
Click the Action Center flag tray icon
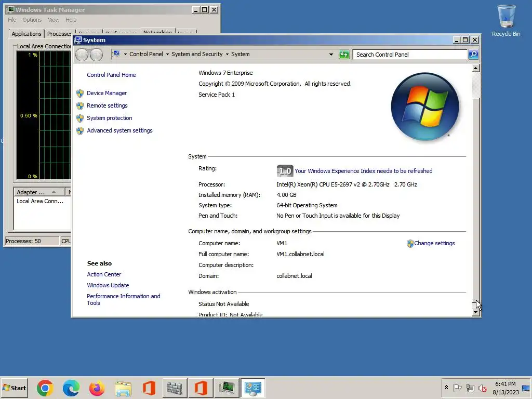(x=457, y=388)
